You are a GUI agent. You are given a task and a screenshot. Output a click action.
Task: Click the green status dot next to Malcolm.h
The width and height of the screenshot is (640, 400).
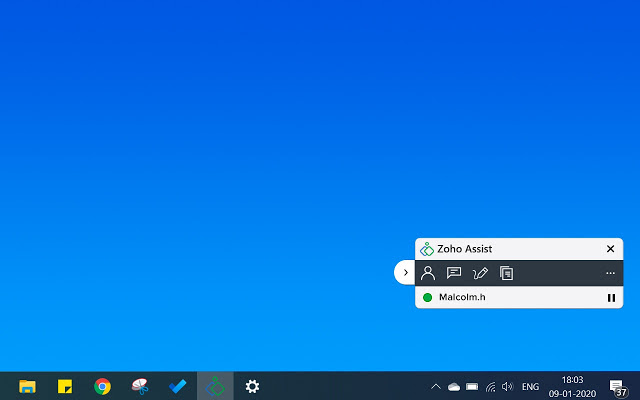pos(427,298)
